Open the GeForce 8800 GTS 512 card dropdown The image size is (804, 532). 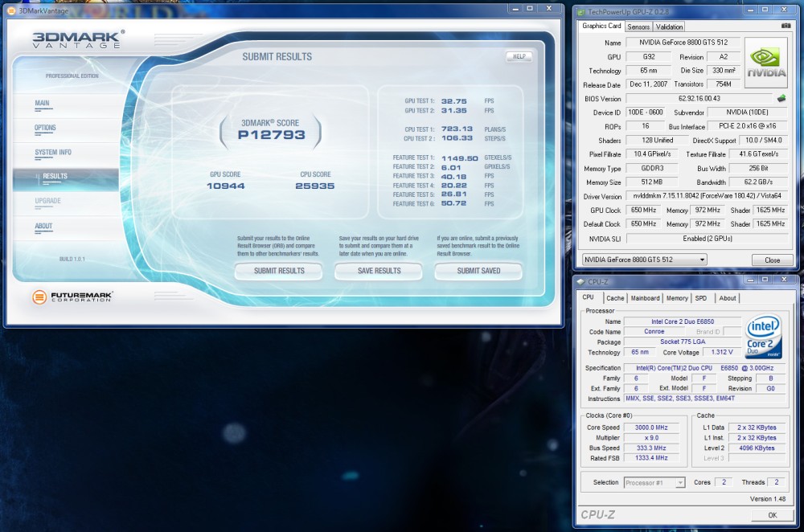[645, 260]
